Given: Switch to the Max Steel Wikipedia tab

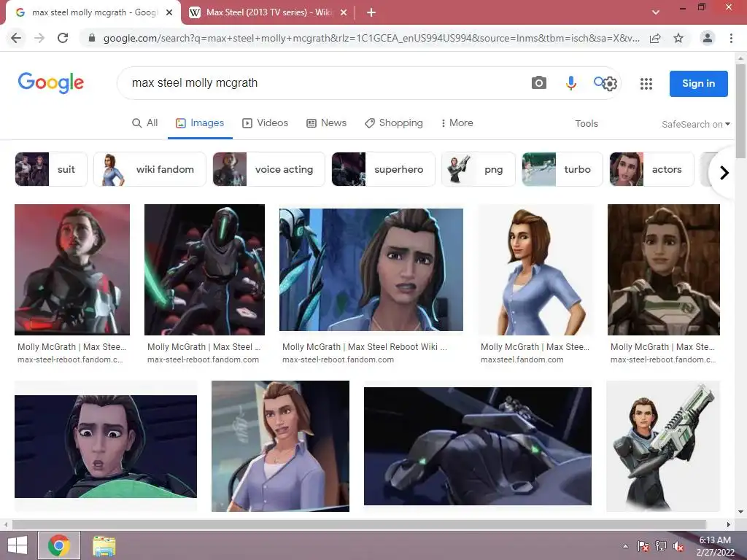Looking at the screenshot, I should (x=268, y=12).
